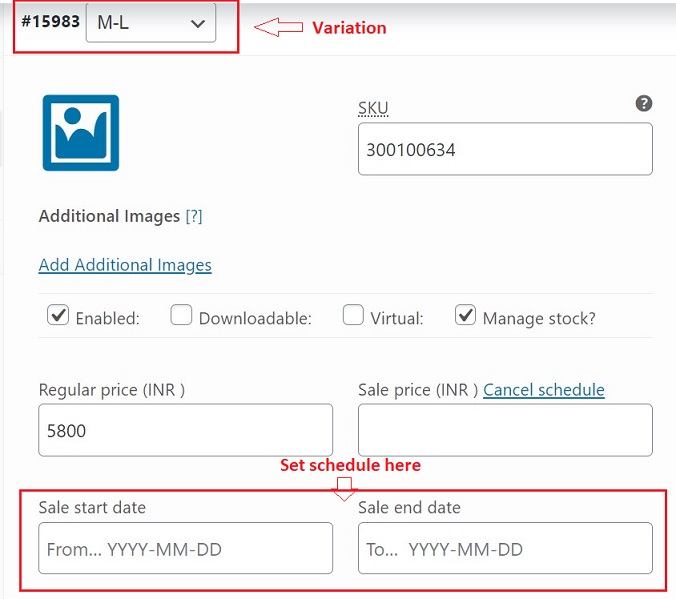Click the Sale end date label
676x599 pixels.
tap(409, 508)
